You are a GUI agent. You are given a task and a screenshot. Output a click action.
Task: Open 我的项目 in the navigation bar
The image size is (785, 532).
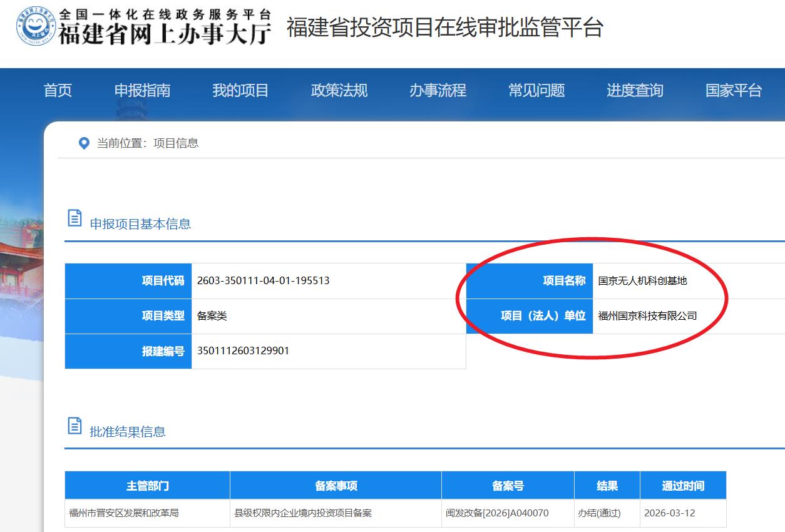point(240,91)
